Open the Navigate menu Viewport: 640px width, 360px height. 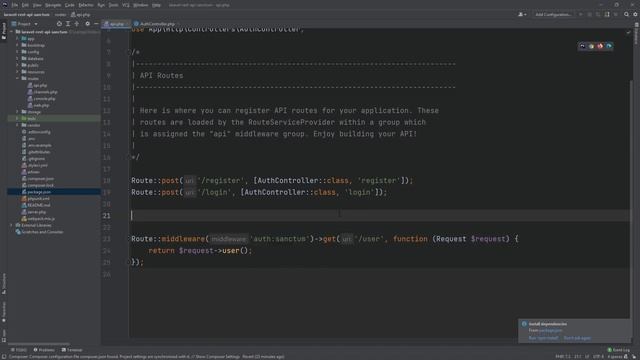pos(53,5)
